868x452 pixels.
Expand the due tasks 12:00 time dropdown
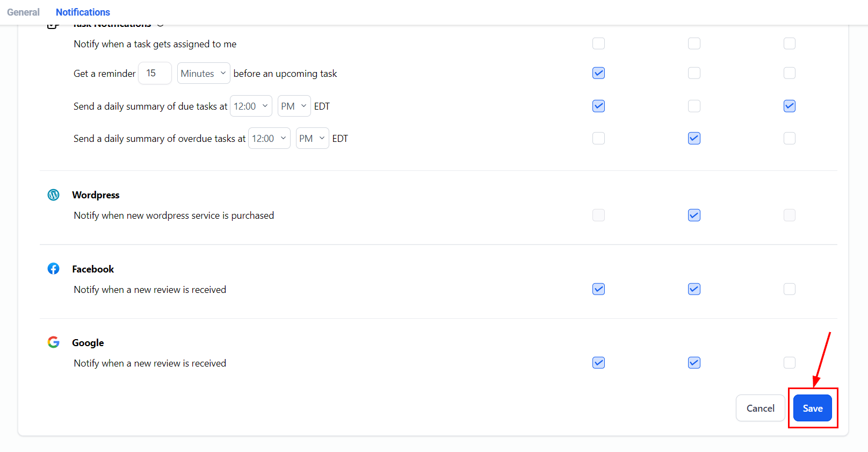(251, 106)
